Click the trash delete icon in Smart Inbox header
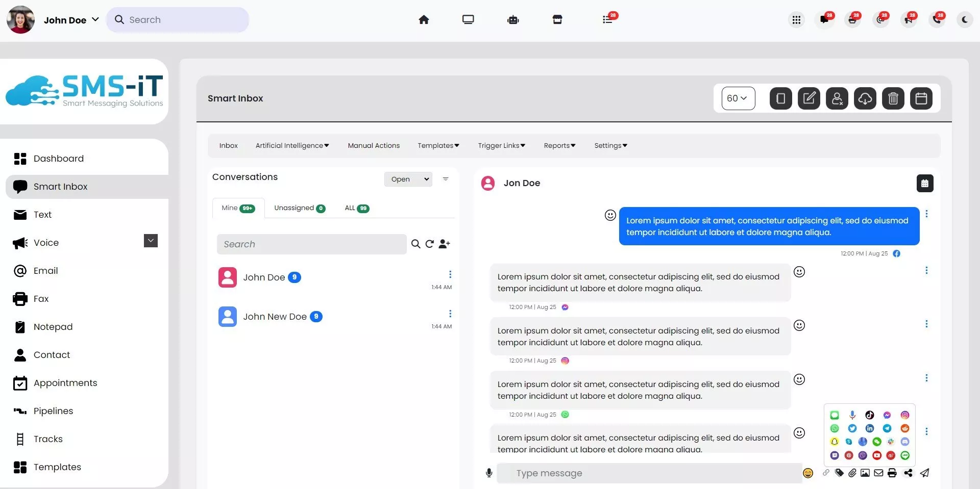980x489 pixels. coord(893,98)
